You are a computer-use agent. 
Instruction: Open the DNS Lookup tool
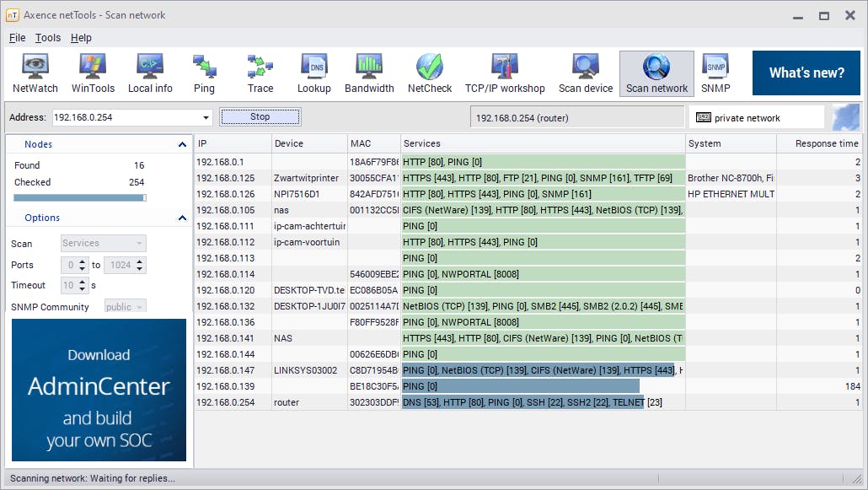pyautogui.click(x=313, y=73)
